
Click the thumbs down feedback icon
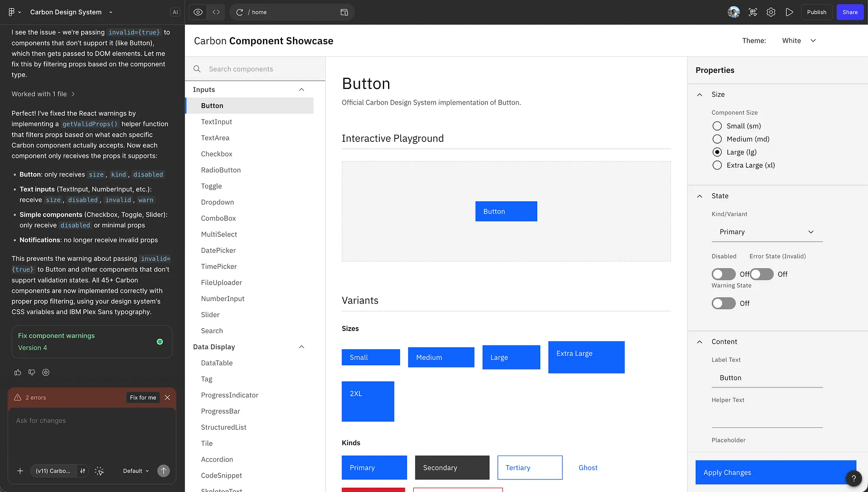(x=32, y=372)
